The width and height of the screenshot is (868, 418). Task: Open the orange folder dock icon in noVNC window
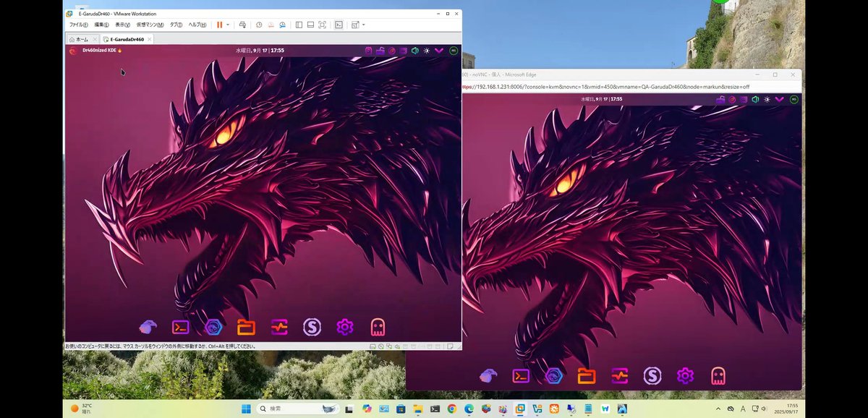(x=587, y=375)
